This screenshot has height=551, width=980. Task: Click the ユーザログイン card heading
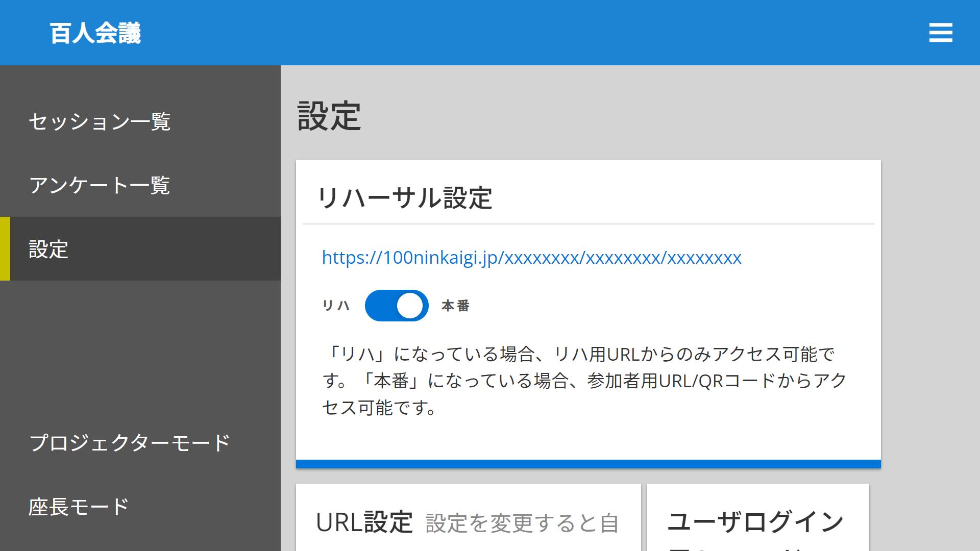pyautogui.click(x=755, y=522)
